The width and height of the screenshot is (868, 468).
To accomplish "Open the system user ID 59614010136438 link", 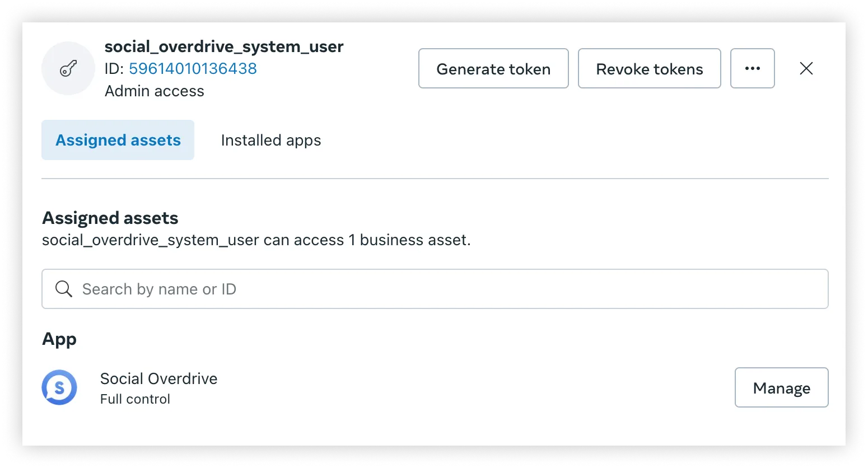I will [193, 68].
